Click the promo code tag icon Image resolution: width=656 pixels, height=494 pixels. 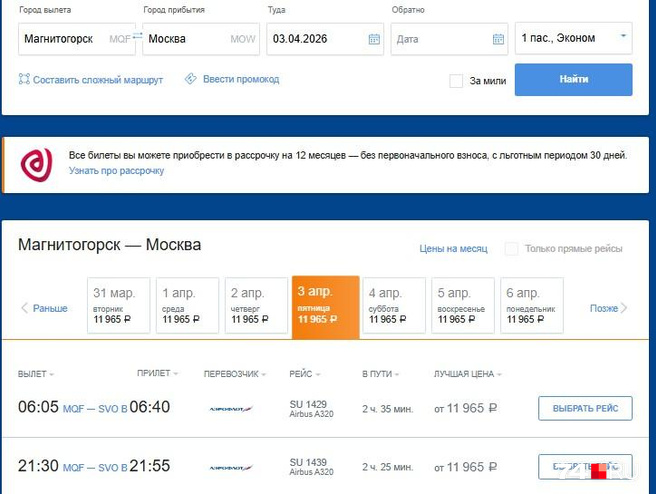point(191,79)
